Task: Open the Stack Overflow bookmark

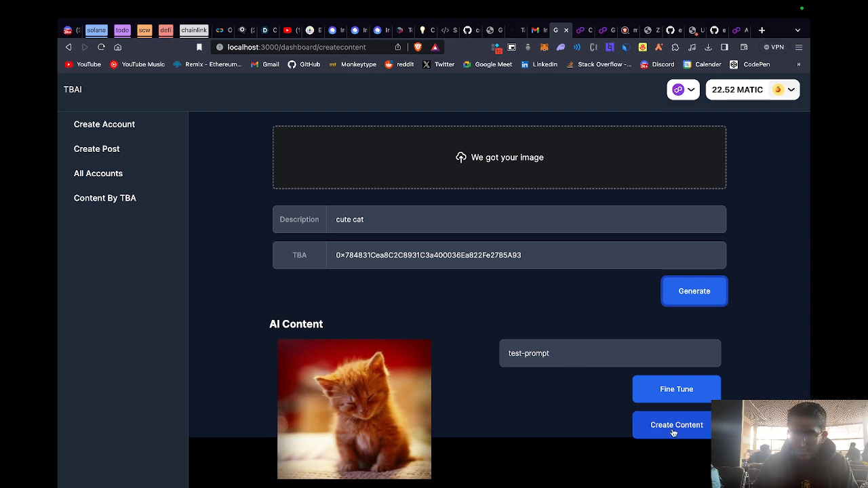Action: 599,64
